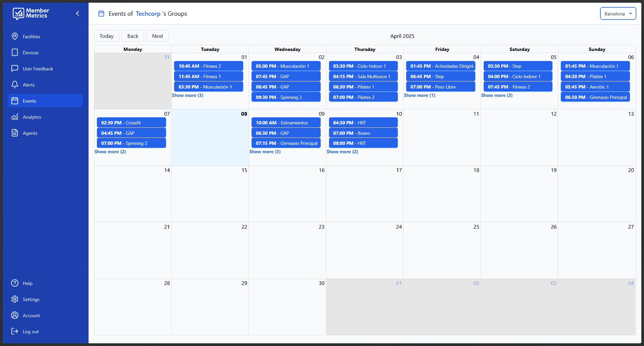The height and width of the screenshot is (346, 644).
Task: Click the Analytics chart icon
Action: 15,117
